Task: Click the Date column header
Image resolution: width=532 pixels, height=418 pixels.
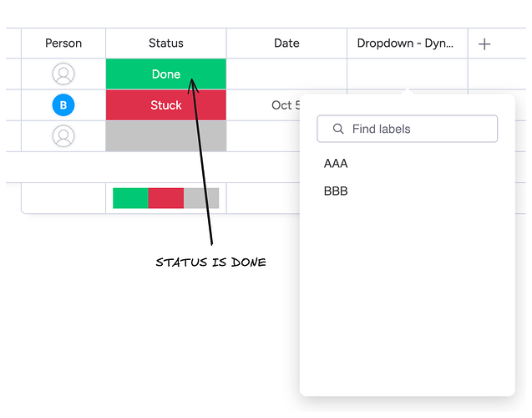Action: (x=286, y=43)
